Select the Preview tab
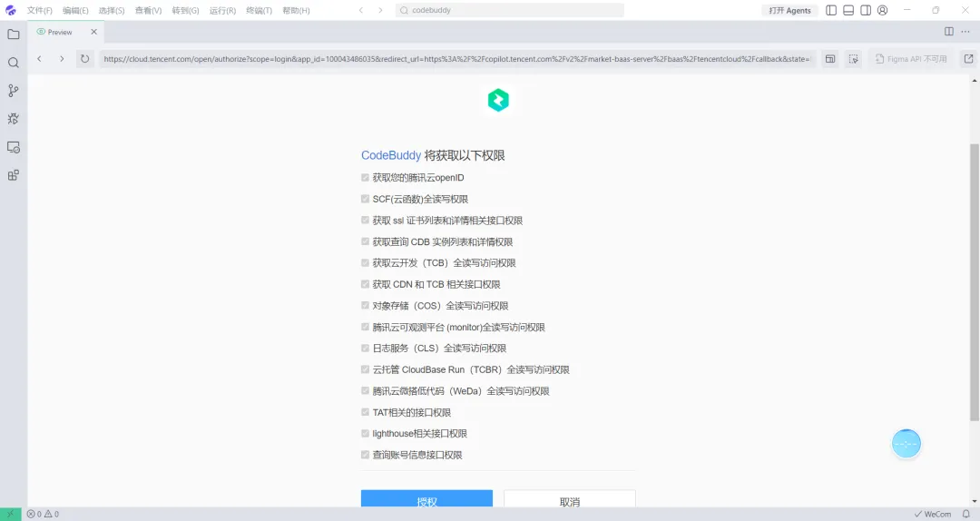The image size is (980, 521). [x=66, y=32]
